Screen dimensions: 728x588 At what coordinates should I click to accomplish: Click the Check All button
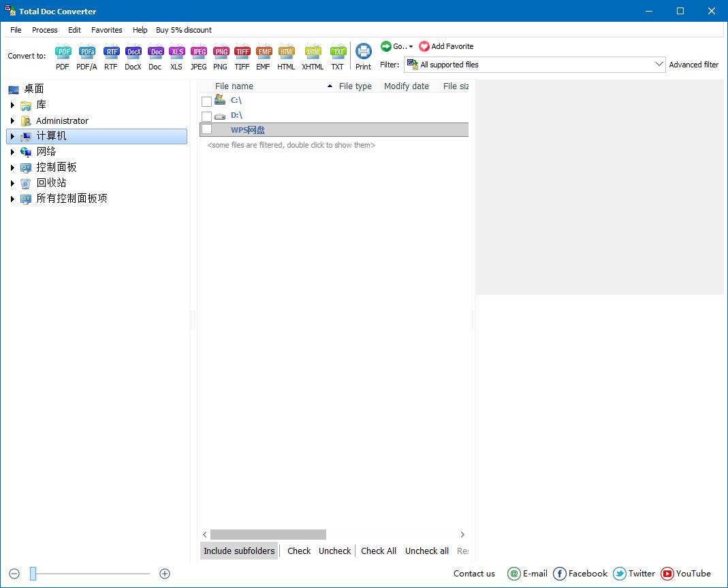pyautogui.click(x=379, y=551)
